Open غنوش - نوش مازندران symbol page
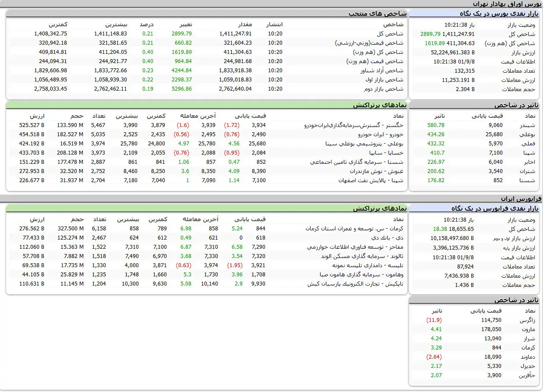Viewport: 543px width, 392px height. tap(377, 171)
